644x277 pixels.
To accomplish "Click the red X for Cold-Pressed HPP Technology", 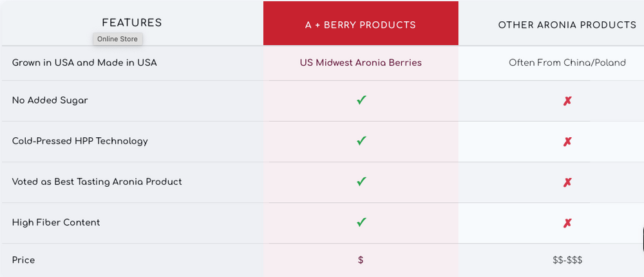I will 567,142.
